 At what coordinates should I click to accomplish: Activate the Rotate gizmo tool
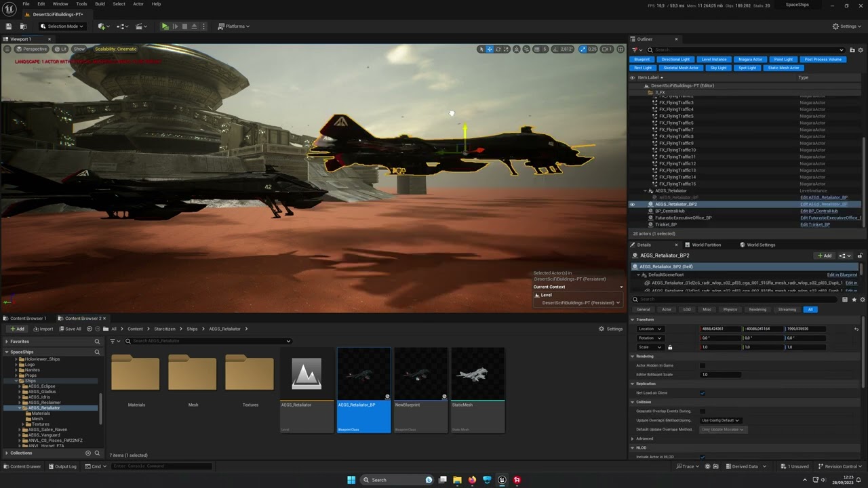pos(498,49)
